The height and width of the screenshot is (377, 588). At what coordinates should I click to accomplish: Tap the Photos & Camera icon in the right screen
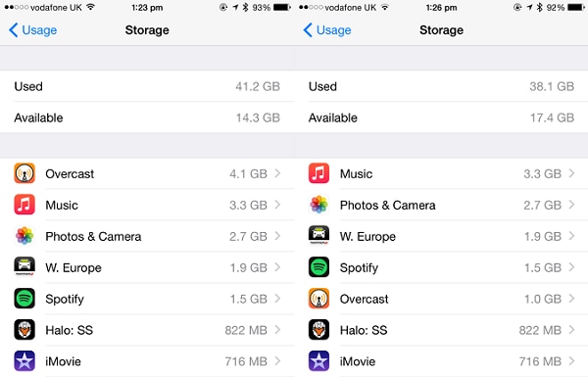[x=319, y=205]
